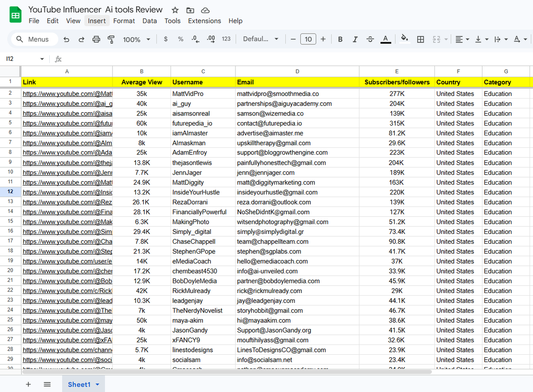533x392 pixels.
Task: Decrease font size with minus button
Action: (293, 39)
